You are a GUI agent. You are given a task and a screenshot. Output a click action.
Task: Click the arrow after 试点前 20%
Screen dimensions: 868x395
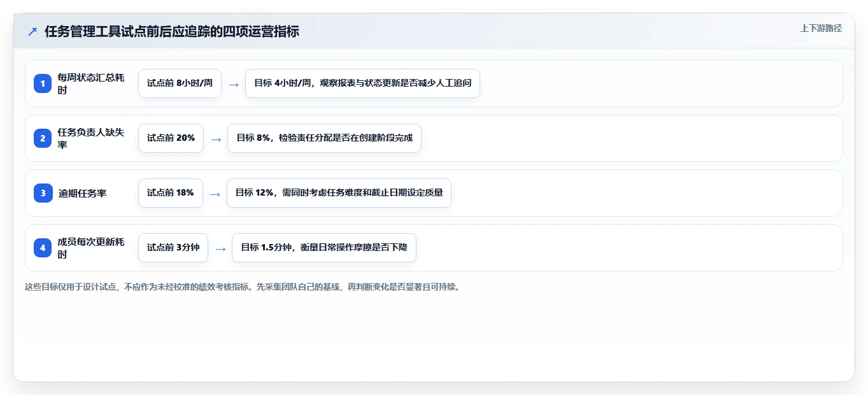click(216, 139)
